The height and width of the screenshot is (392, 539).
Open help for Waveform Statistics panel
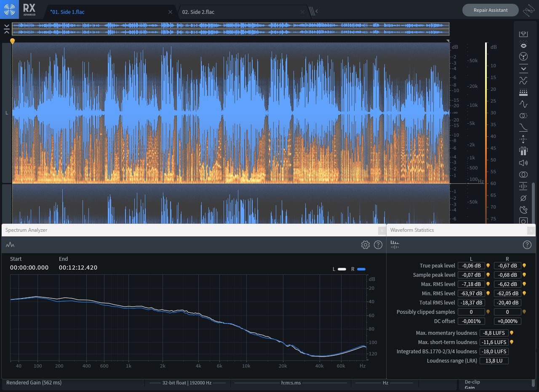[x=527, y=245]
